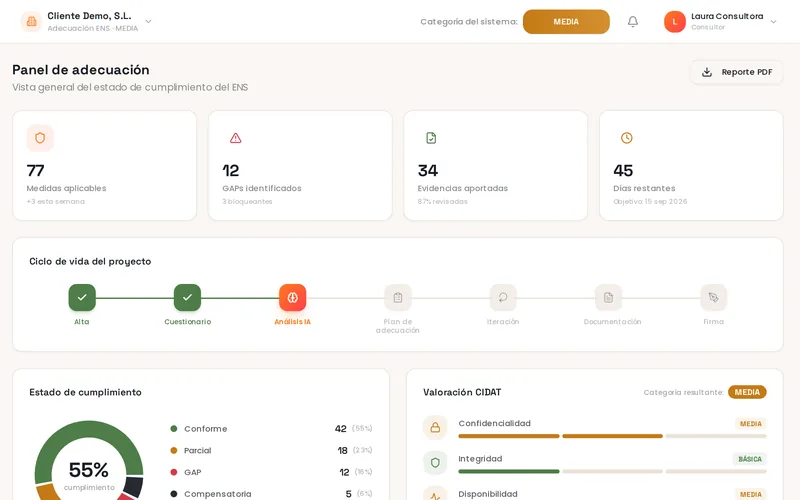The height and width of the screenshot is (500, 800).
Task: Open Laura Consultora user menu chevron
Action: tap(773, 21)
